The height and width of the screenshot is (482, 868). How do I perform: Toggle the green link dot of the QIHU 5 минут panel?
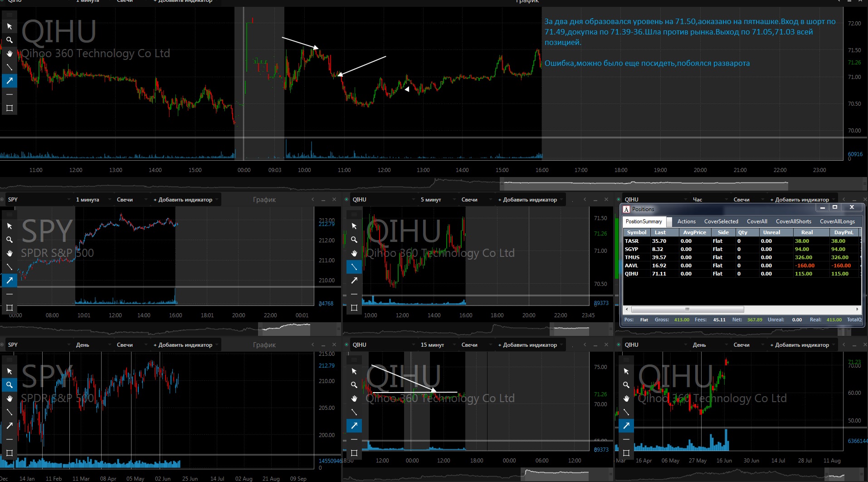(x=347, y=199)
